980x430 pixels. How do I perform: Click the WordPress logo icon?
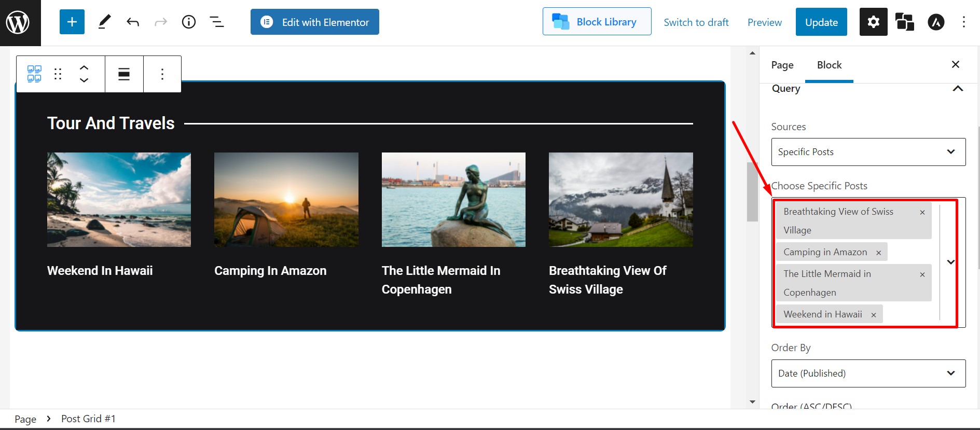(x=18, y=22)
